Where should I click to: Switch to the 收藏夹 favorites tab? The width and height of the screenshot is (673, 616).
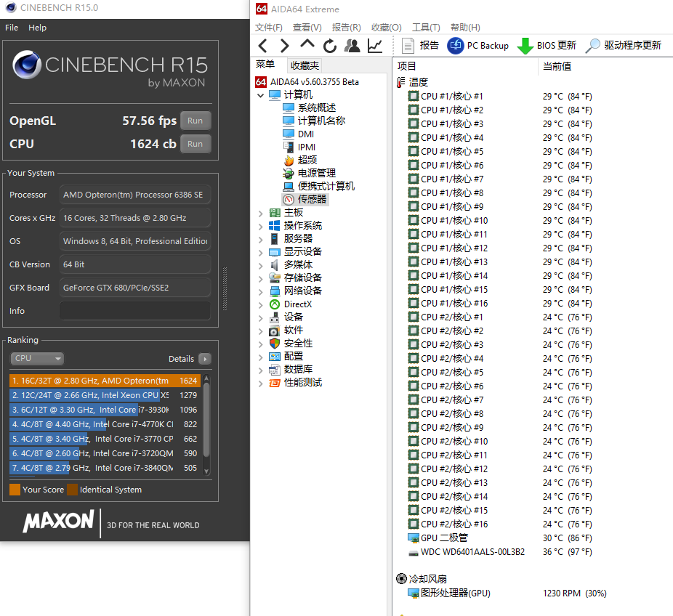(305, 65)
